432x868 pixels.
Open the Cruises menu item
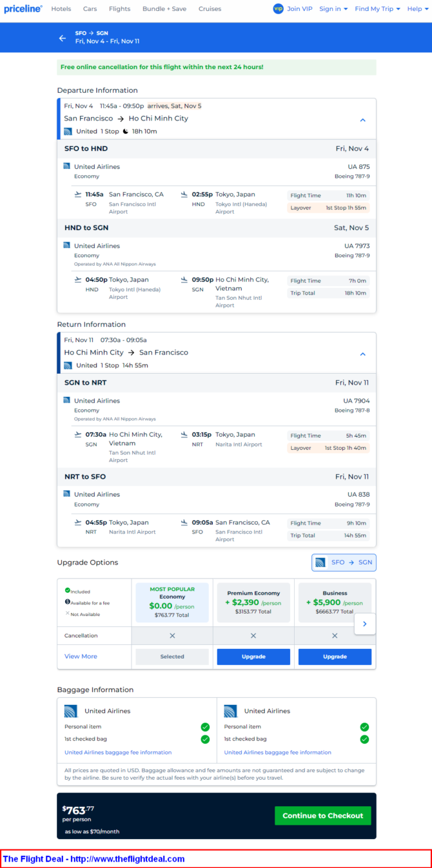coord(210,9)
